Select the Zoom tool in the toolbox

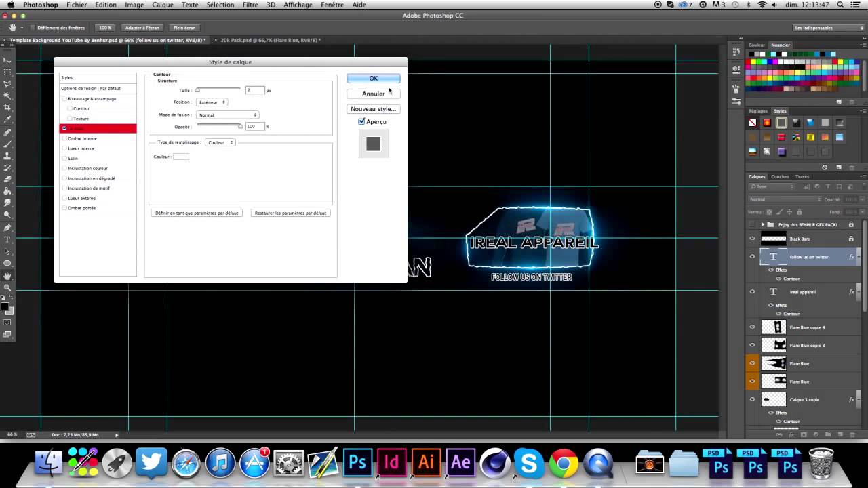click(x=7, y=288)
